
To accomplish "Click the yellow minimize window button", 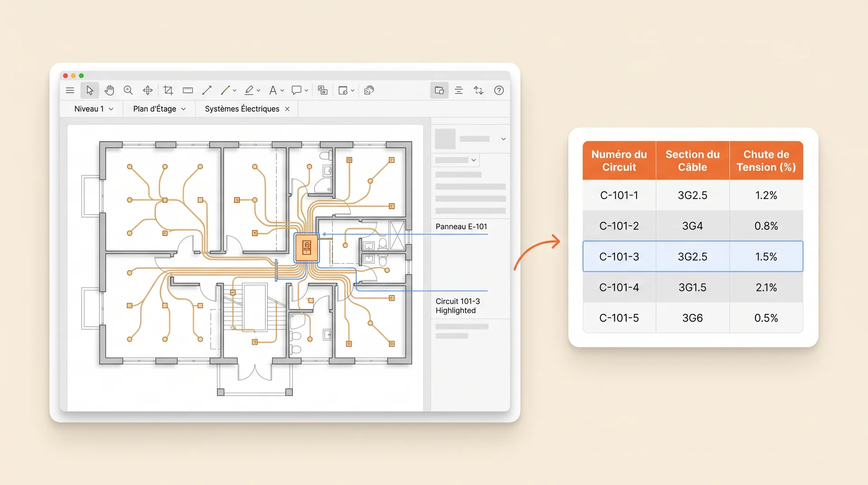I will [73, 76].
